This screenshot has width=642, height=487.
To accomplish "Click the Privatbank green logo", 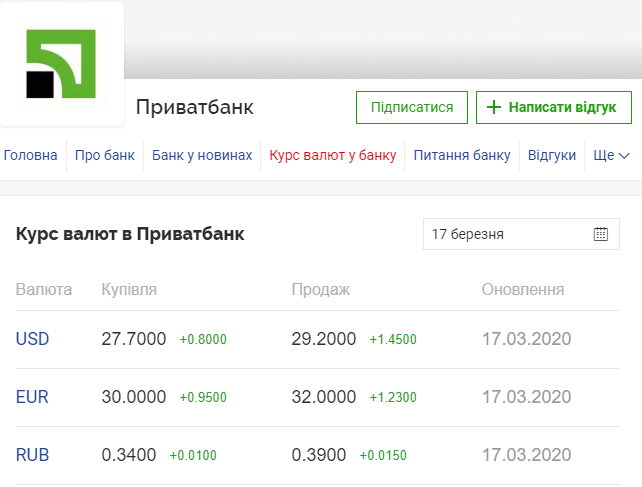I will click(61, 64).
